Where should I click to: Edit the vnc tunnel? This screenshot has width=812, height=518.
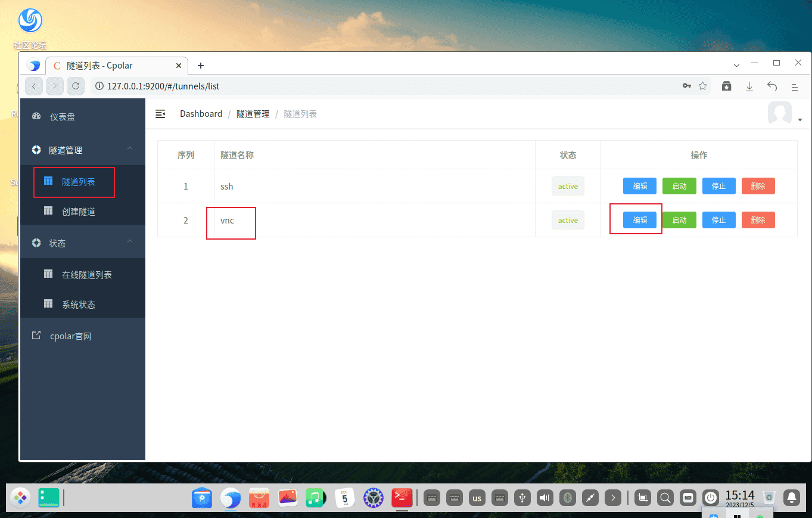pyautogui.click(x=639, y=219)
